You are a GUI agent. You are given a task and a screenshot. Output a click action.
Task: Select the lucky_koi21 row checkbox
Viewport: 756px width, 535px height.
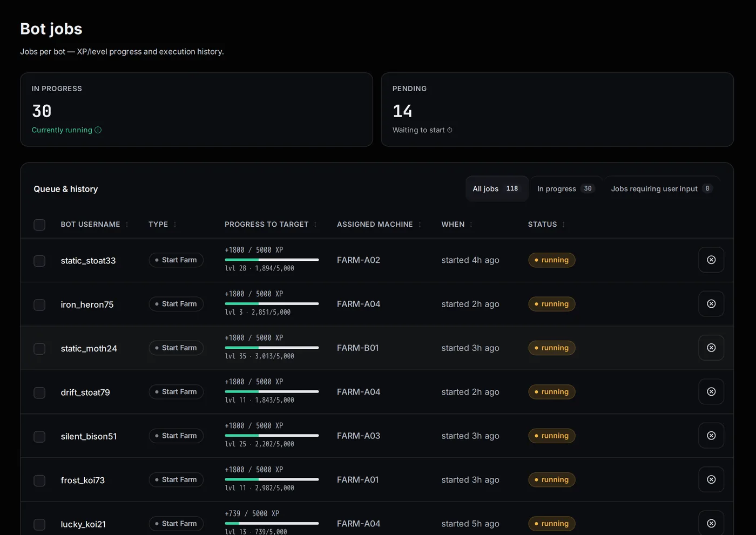coord(39,524)
